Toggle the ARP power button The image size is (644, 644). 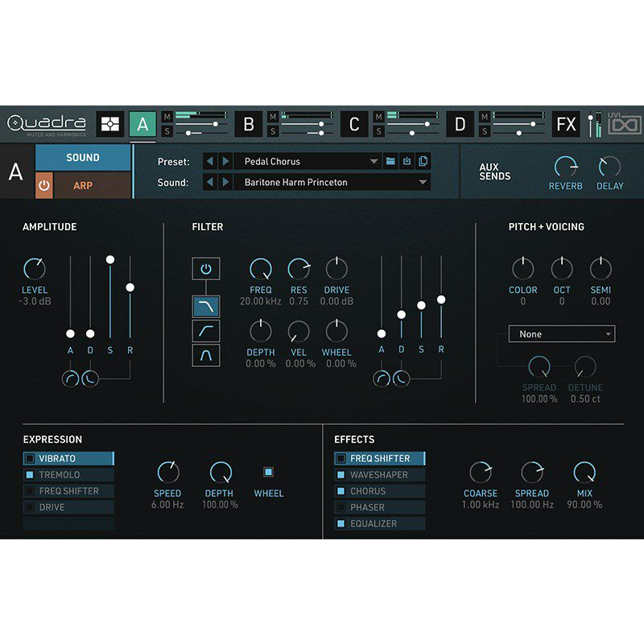point(44,185)
